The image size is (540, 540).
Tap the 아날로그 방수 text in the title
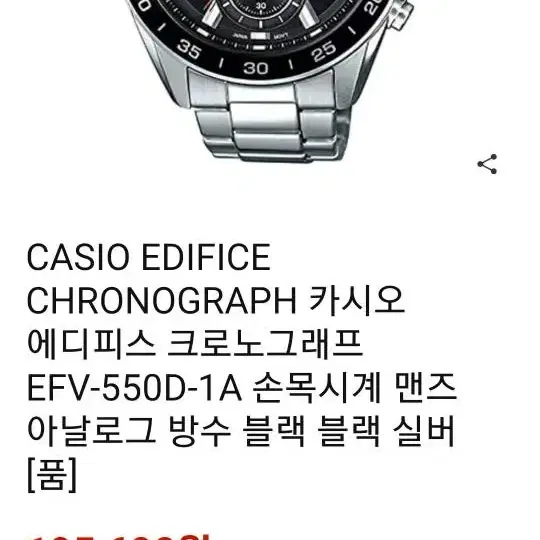129,431
